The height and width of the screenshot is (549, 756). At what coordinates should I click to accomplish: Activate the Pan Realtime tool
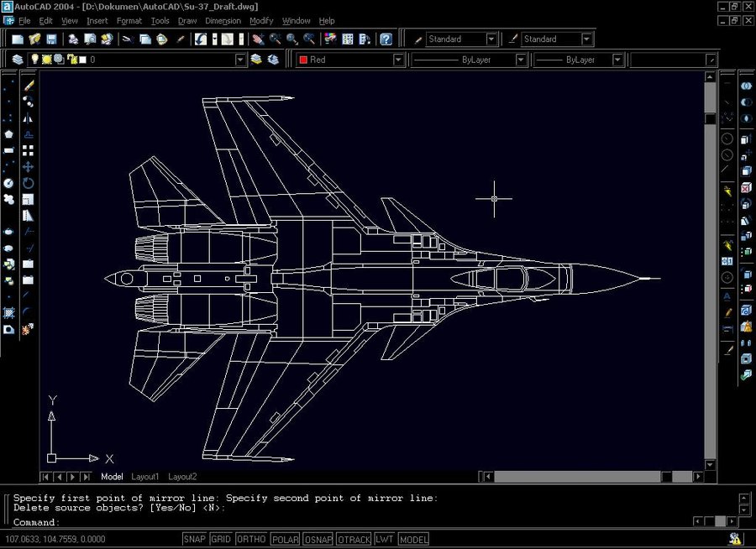tap(257, 39)
